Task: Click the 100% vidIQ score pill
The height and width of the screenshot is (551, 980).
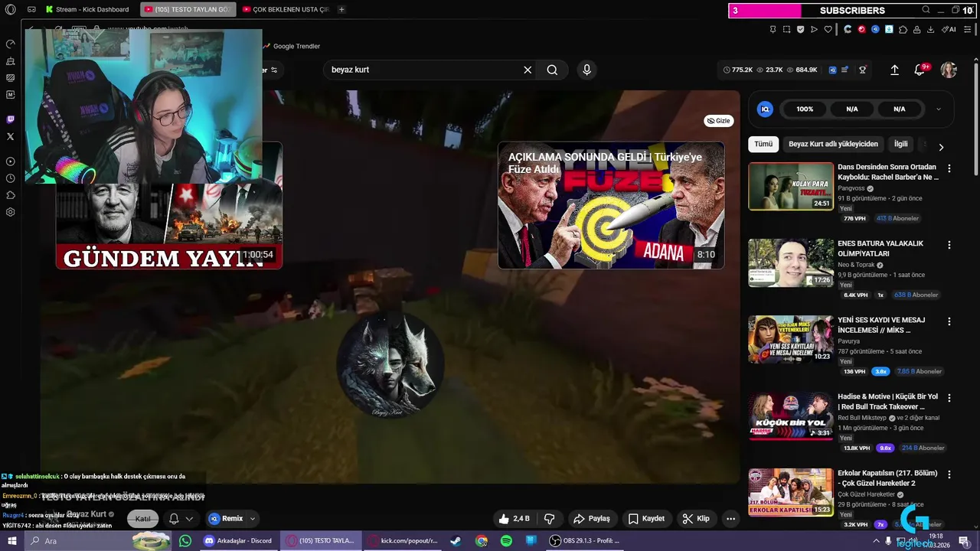Action: point(805,109)
